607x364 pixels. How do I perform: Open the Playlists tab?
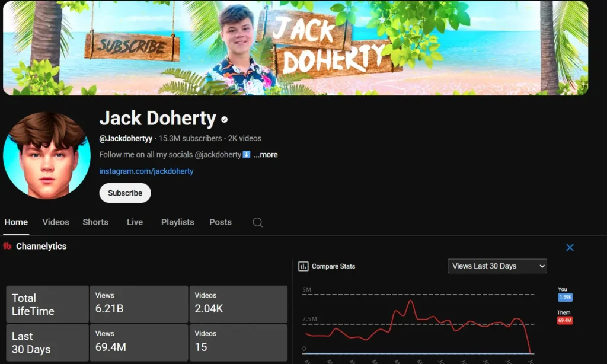pos(178,222)
